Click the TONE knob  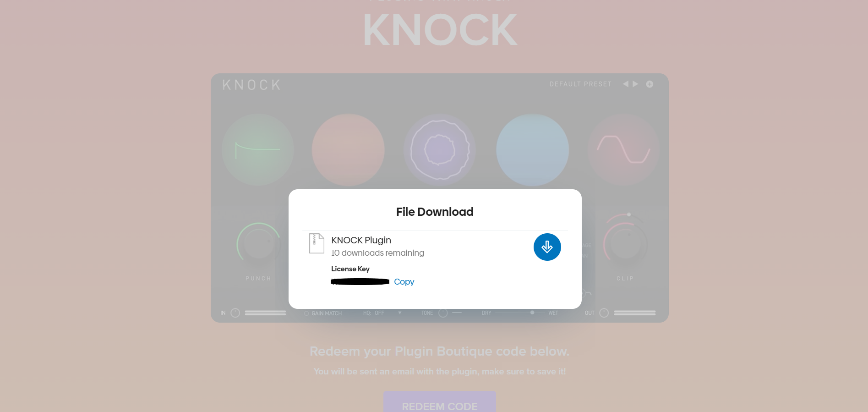(x=443, y=313)
